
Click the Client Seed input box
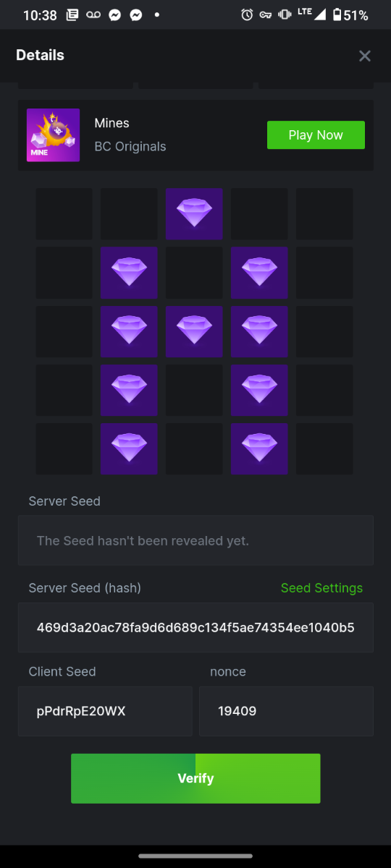(x=105, y=711)
